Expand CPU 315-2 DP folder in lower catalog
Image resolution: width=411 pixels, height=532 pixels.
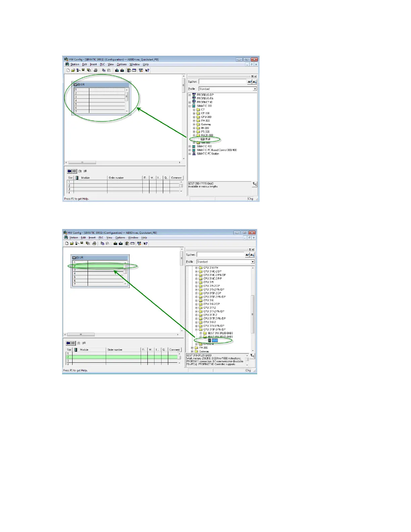coord(196,286)
